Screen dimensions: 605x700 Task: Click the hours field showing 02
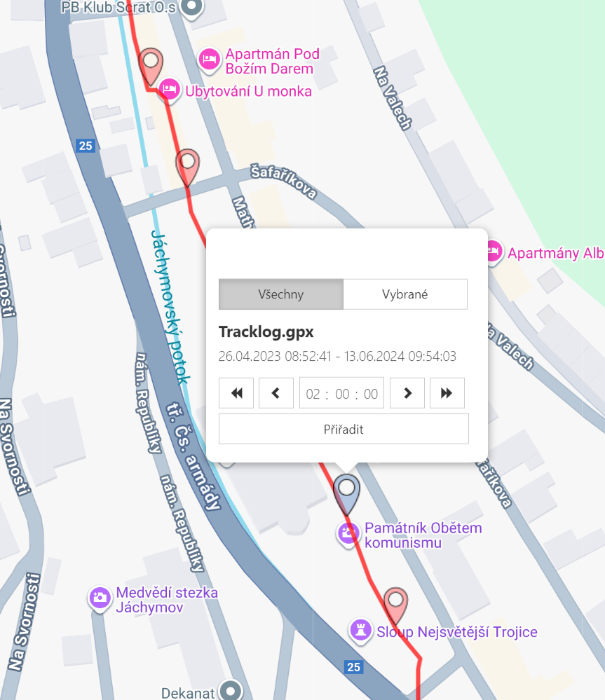click(x=313, y=394)
